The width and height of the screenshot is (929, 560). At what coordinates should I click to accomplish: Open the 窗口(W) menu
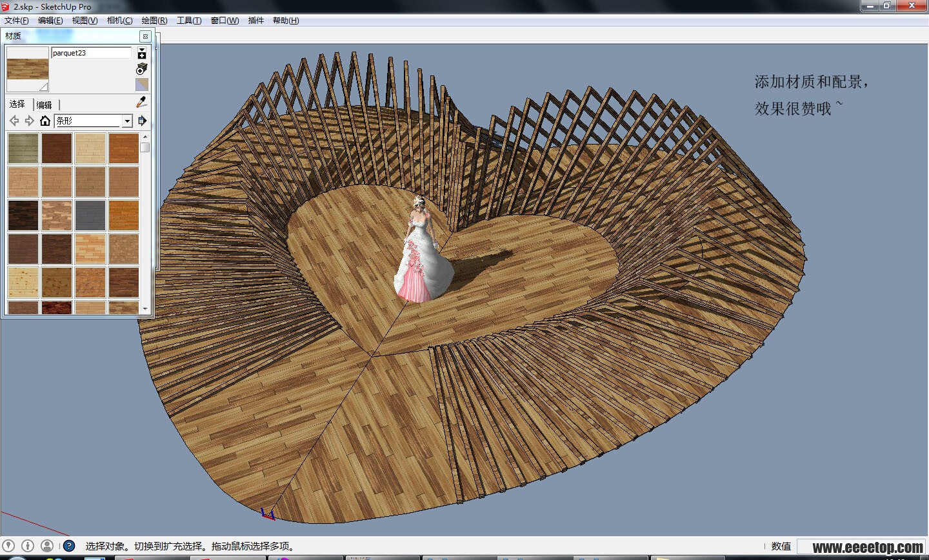tap(225, 21)
